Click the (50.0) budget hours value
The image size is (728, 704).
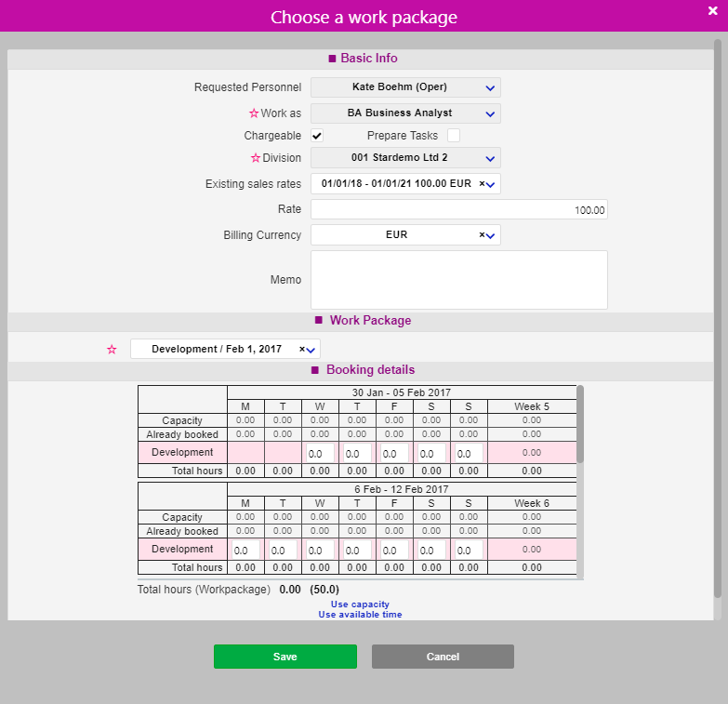click(324, 590)
